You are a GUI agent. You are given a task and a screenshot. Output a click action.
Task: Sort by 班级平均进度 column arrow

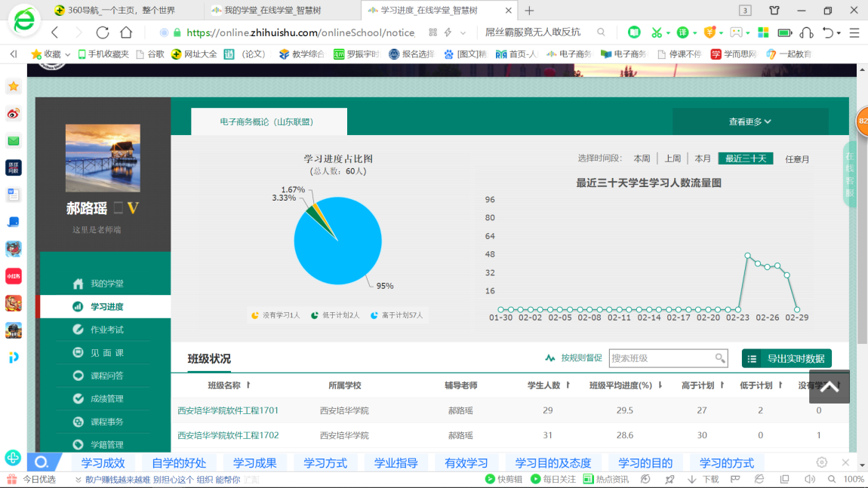660,385
